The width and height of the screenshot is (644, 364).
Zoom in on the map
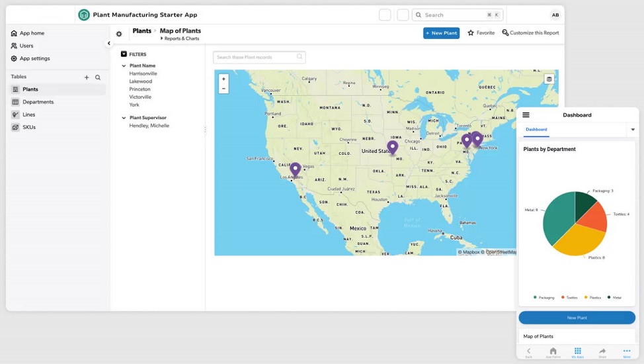[x=223, y=79]
